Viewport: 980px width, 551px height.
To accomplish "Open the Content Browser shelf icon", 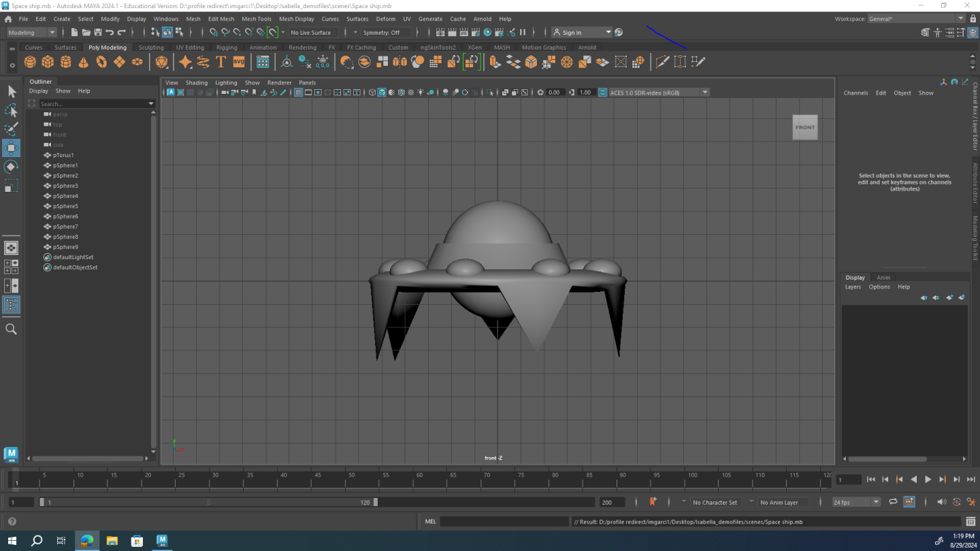I will [263, 62].
